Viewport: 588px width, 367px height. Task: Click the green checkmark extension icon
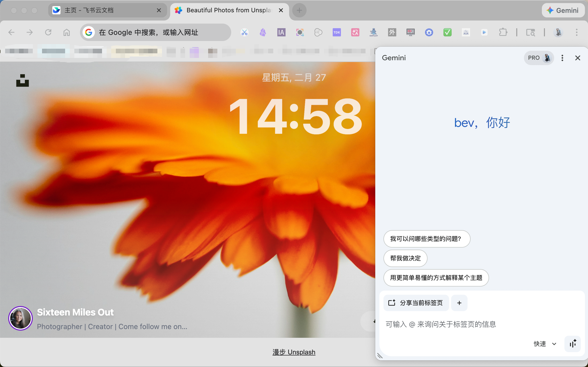[x=447, y=32]
